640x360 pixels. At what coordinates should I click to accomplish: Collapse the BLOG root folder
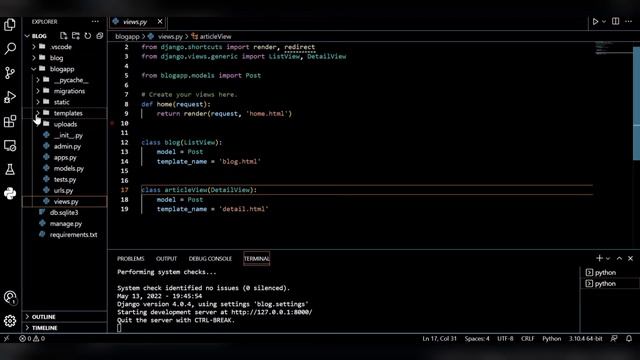[x=27, y=36]
